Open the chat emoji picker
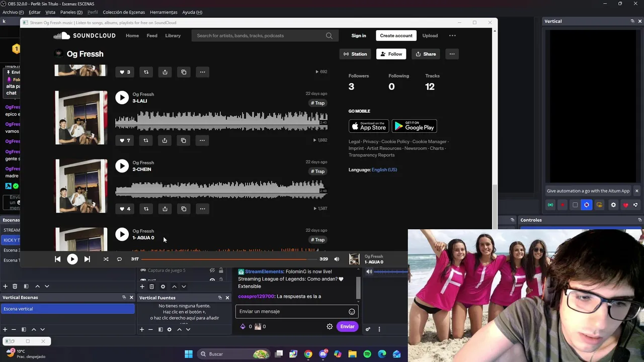This screenshot has height=362, width=644. [x=352, y=312]
